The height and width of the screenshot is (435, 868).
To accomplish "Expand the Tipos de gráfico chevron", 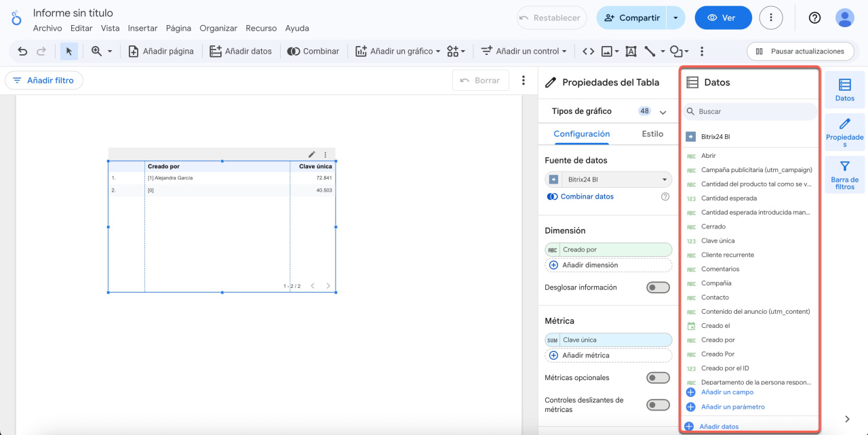I will click(663, 112).
